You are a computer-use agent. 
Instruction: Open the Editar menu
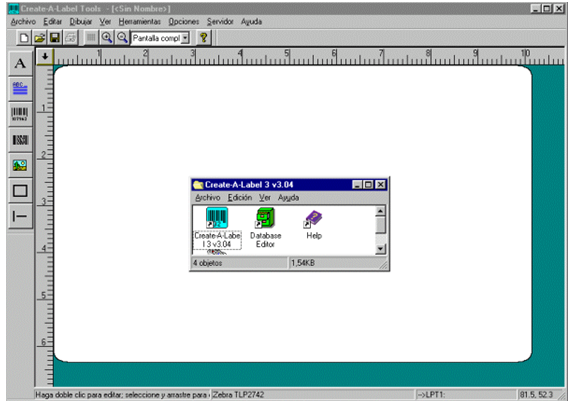click(x=53, y=22)
